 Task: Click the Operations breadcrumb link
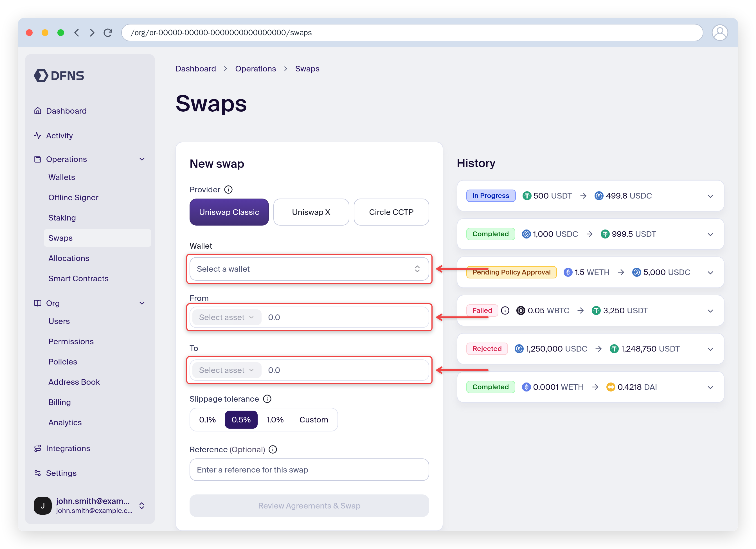click(x=255, y=69)
